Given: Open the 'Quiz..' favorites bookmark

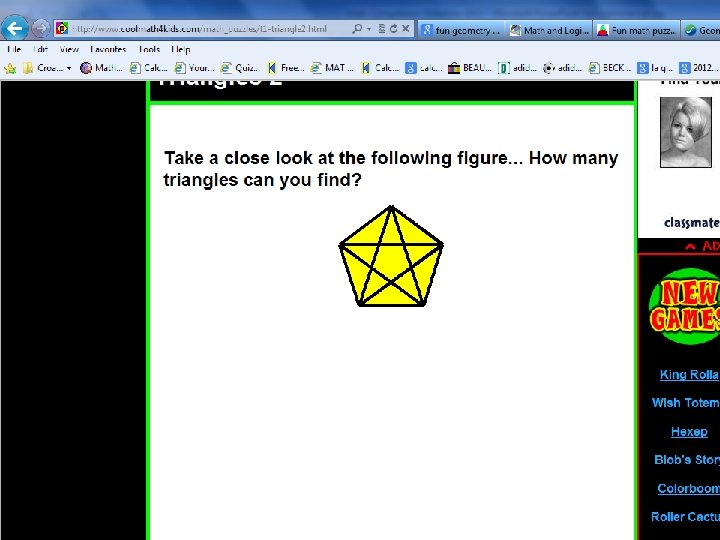Looking at the screenshot, I should 239,68.
